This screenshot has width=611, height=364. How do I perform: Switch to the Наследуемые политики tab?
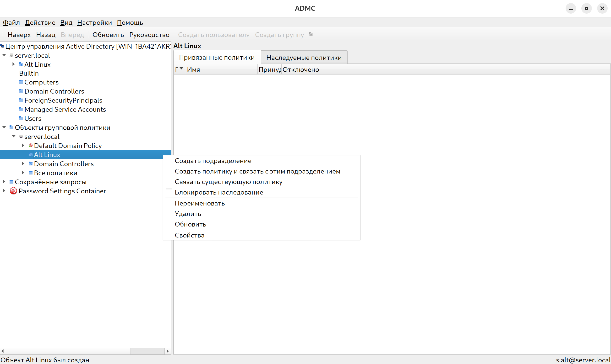(304, 58)
